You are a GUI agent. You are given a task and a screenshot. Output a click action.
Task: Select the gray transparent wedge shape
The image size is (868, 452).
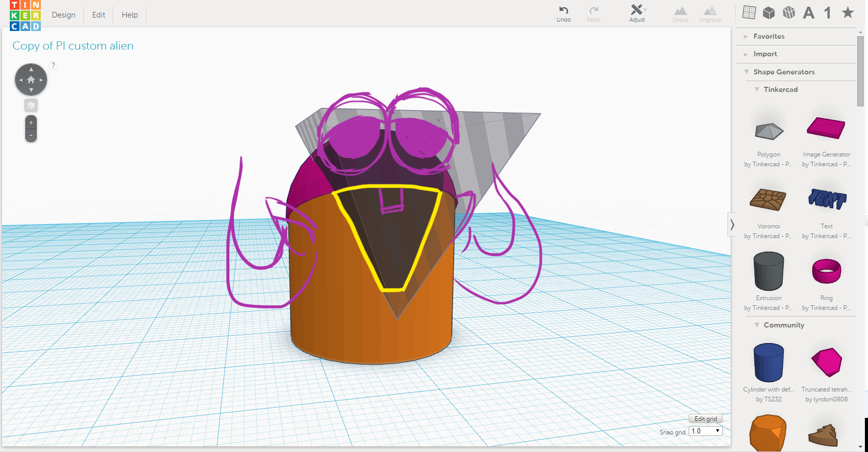pos(486,150)
